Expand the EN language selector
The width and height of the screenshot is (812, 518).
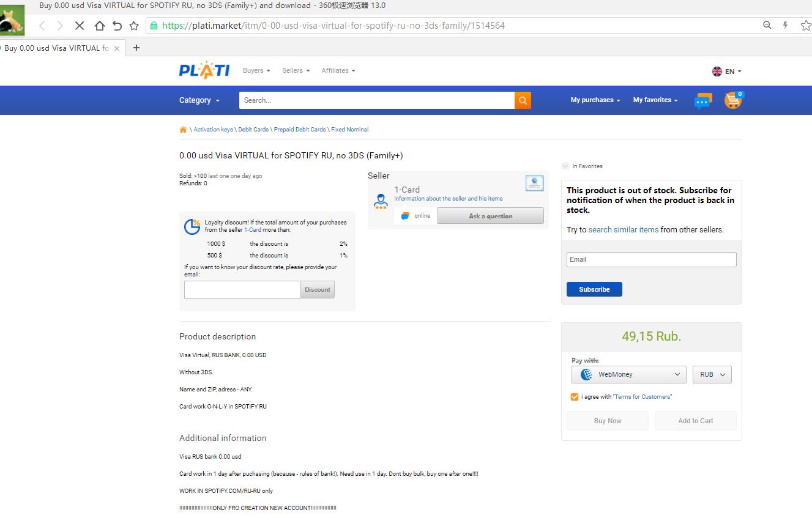[x=726, y=72]
